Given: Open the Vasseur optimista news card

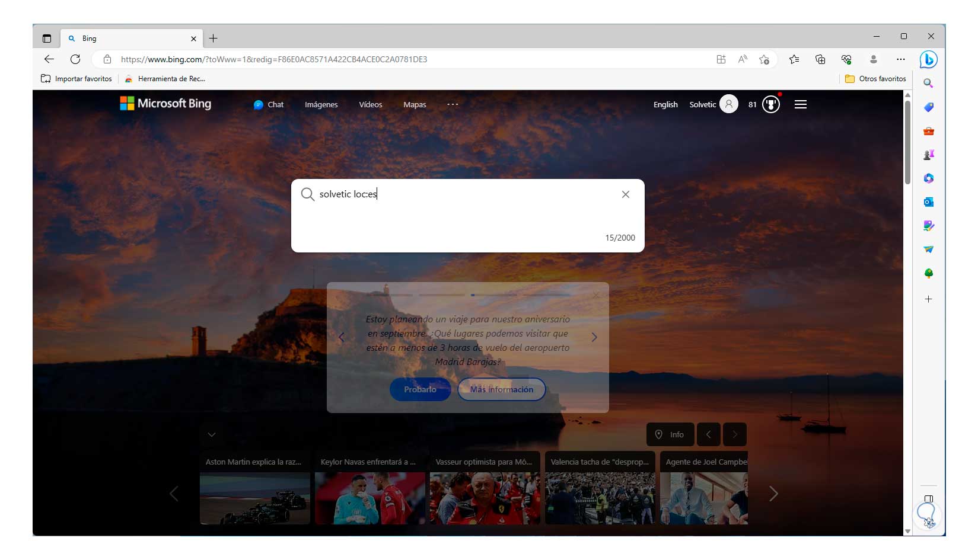Looking at the screenshot, I should (x=485, y=488).
